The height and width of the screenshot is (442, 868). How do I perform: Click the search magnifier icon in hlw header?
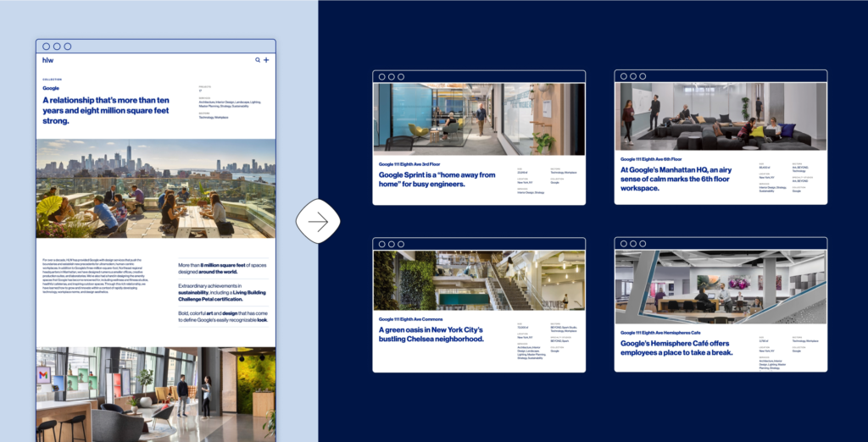click(258, 60)
